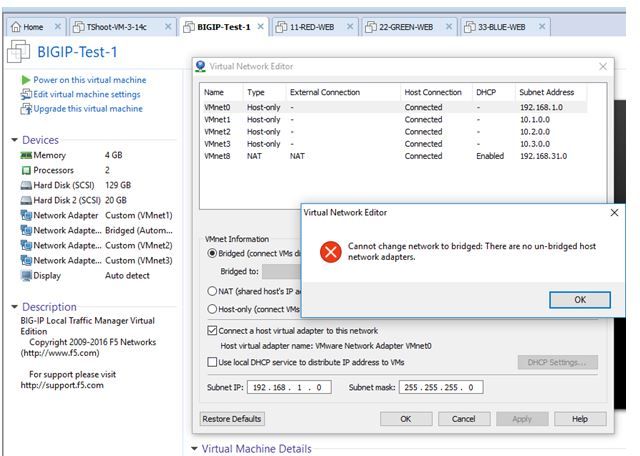The image size is (640, 456).
Task: Click the Network Adapter Custom (VMnet1) icon
Action: click(26, 215)
